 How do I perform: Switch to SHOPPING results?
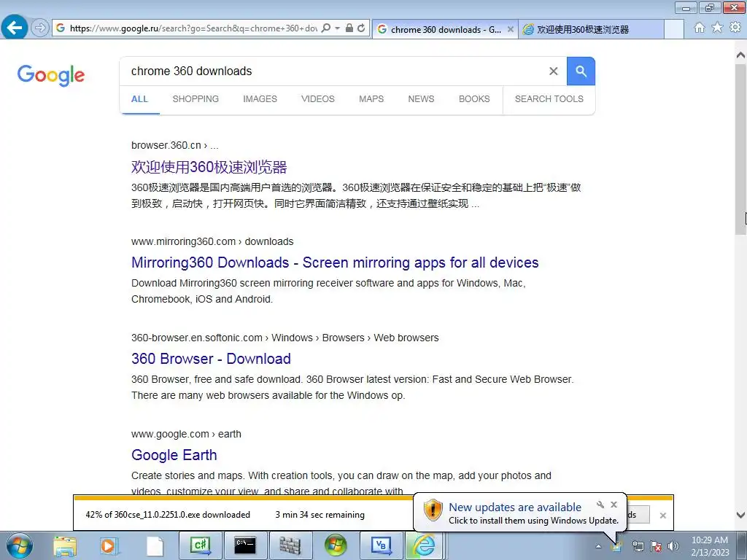pyautogui.click(x=196, y=99)
